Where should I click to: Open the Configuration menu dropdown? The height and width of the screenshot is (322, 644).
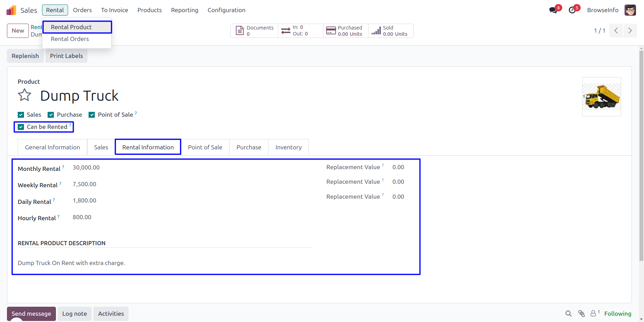tap(226, 10)
